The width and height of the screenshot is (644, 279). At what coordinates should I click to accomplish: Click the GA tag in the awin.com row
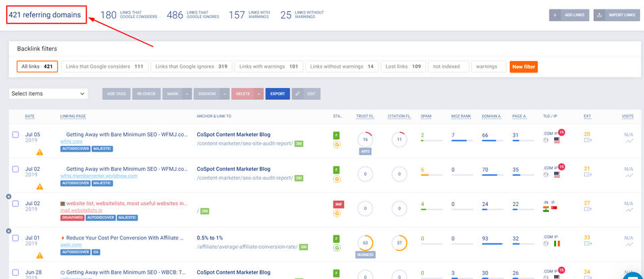point(96,252)
